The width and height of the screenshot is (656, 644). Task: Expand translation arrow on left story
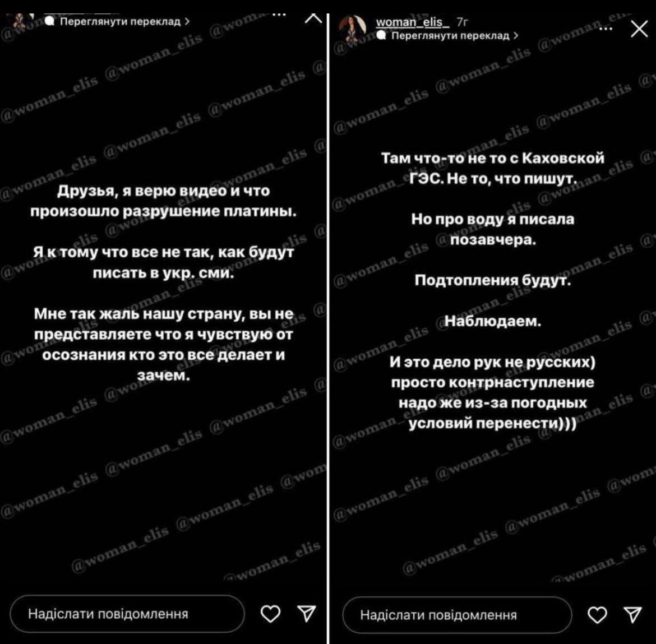(187, 21)
